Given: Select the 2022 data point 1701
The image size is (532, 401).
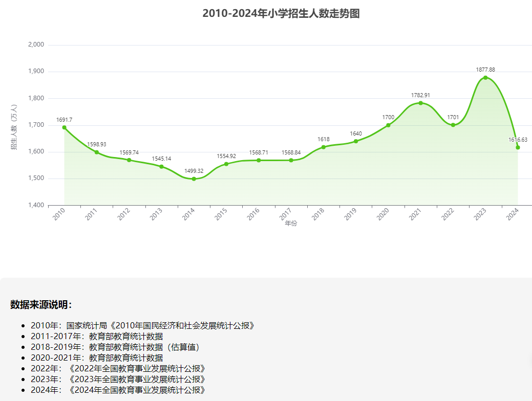Looking at the screenshot, I should [x=453, y=125].
